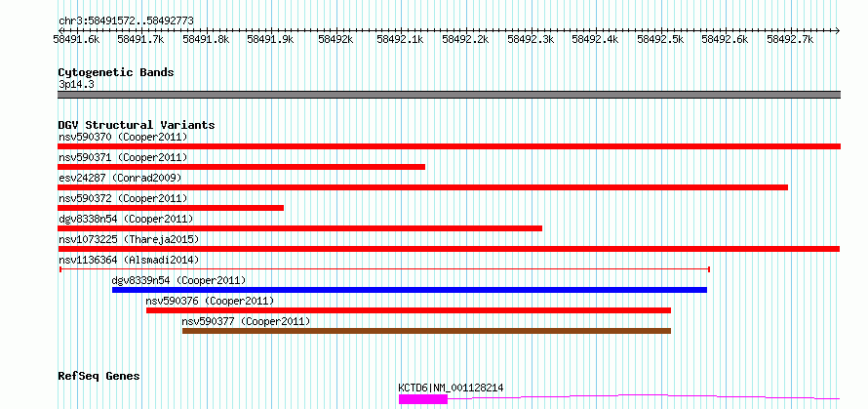This screenshot has width=868, height=409.
Task: Open the dgv8338n54 (Cooper2011) label
Action: pos(126,219)
